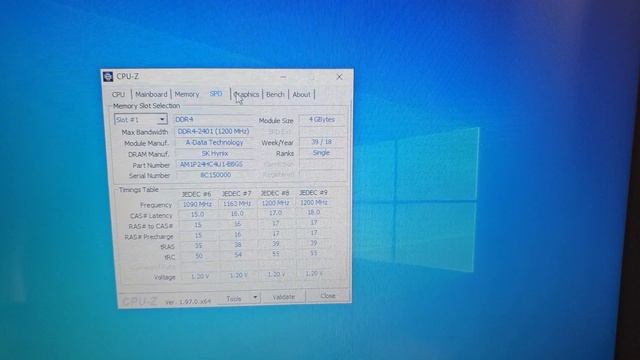Screen dimensions: 640x360
Task: Open the Tools dropdown arrow
Action: click(255, 297)
